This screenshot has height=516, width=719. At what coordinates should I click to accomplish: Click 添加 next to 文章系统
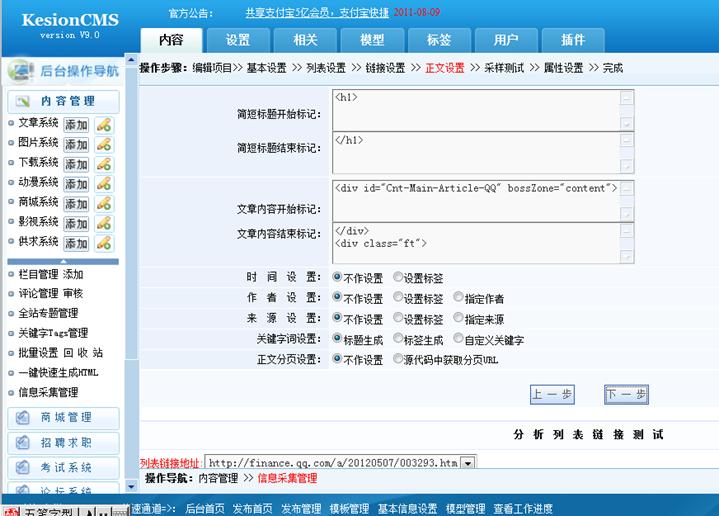(76, 125)
